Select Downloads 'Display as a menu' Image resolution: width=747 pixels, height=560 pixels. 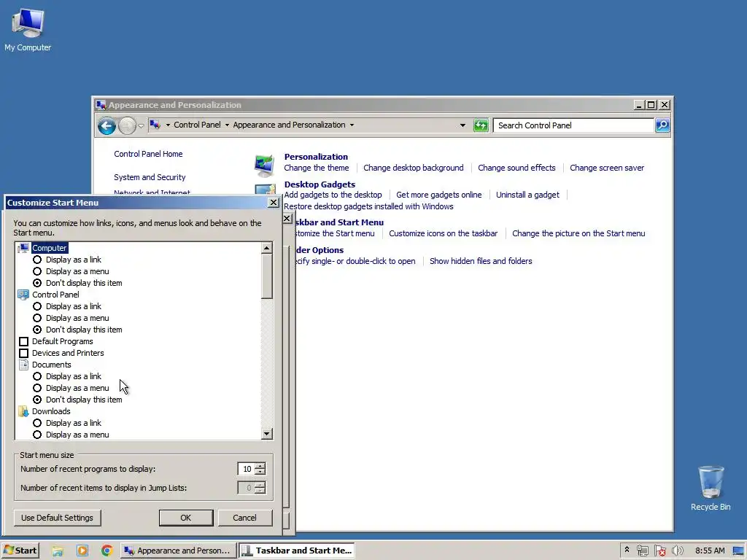[37, 435]
